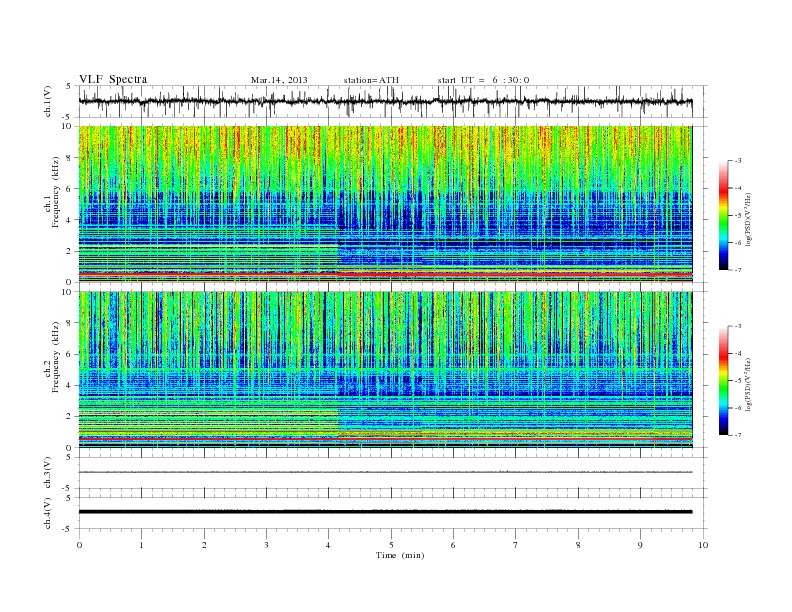The width and height of the screenshot is (792, 612).
Task: Click the "10" label at the time axis end
Action: pos(703,545)
